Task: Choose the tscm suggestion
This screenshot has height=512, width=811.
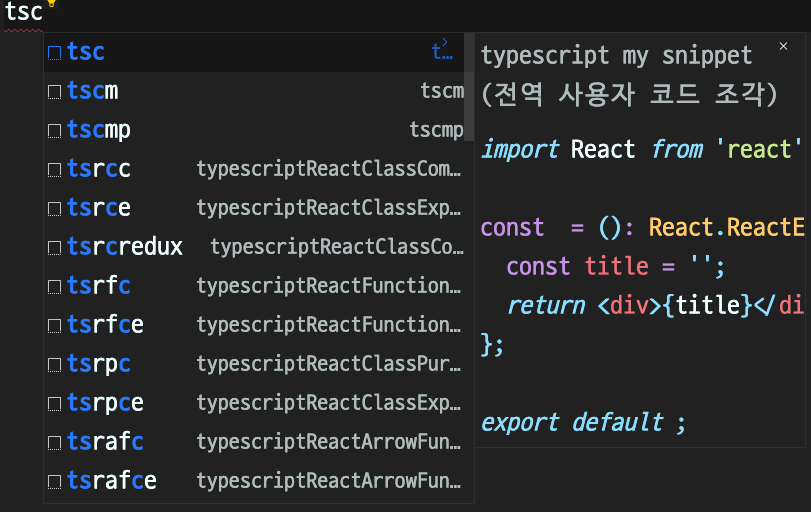Action: pos(253,91)
